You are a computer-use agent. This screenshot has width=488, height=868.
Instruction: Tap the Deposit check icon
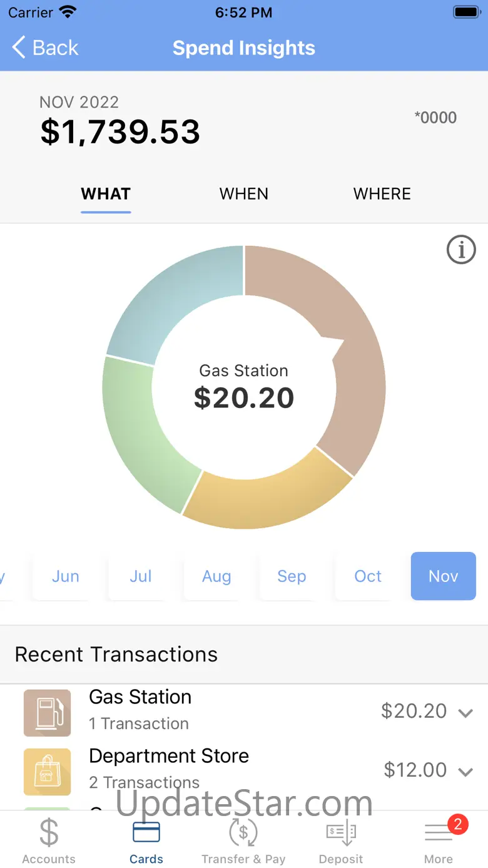[341, 834]
